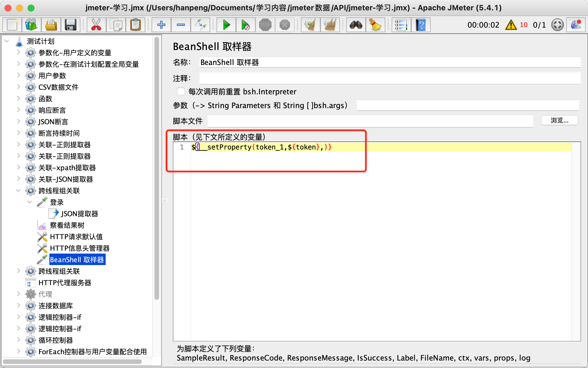Screen dimensions: 588x368
Task: Expand the CSV数据文件 node
Action: pos(18,87)
